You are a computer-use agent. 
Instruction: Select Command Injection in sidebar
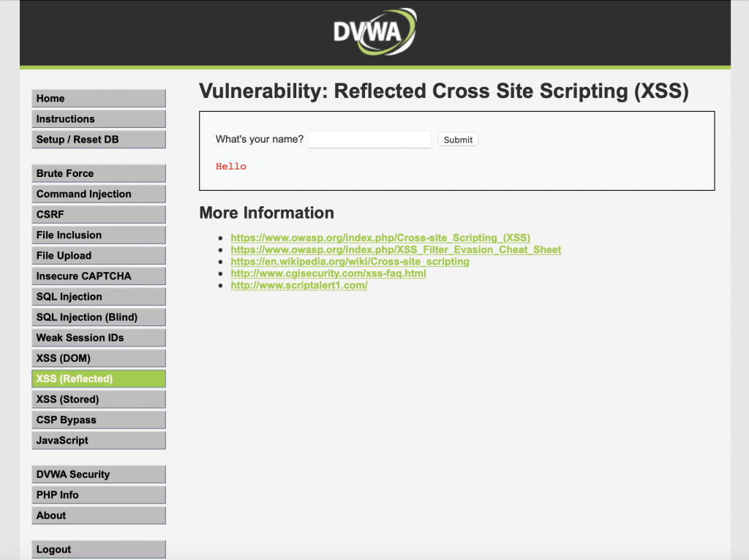click(x=99, y=194)
